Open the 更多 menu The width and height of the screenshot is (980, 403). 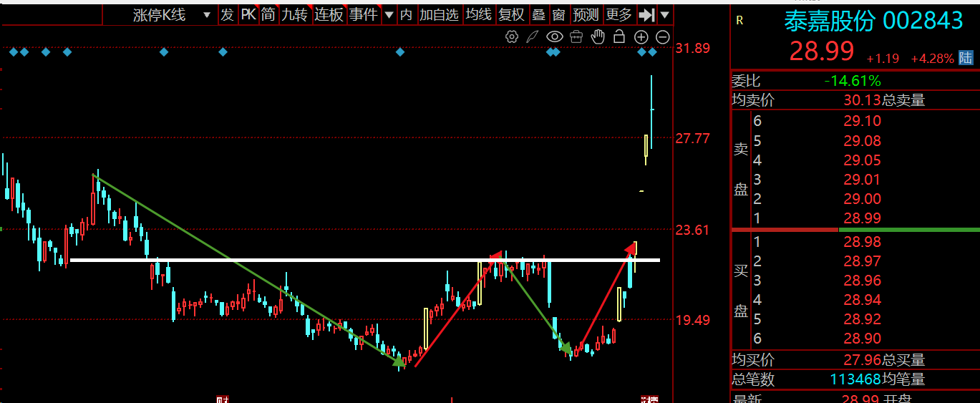[618, 14]
